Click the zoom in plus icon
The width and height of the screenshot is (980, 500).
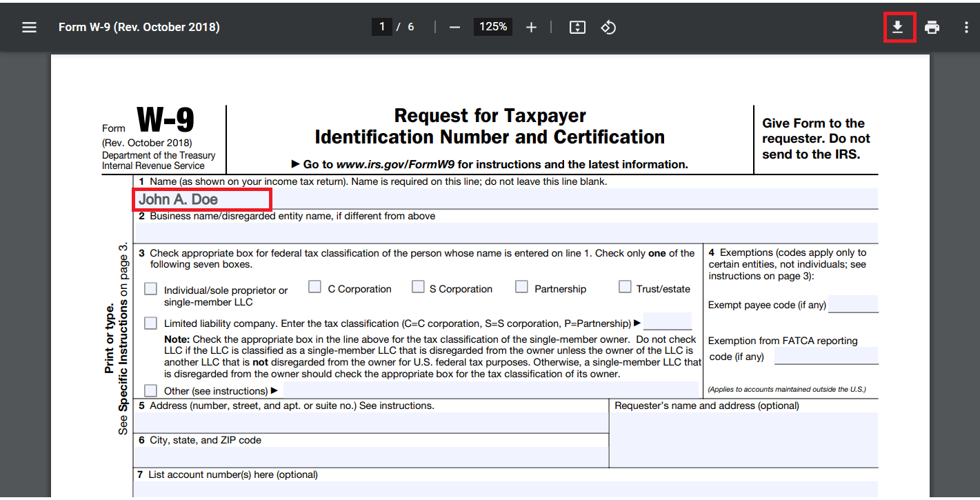(x=531, y=28)
